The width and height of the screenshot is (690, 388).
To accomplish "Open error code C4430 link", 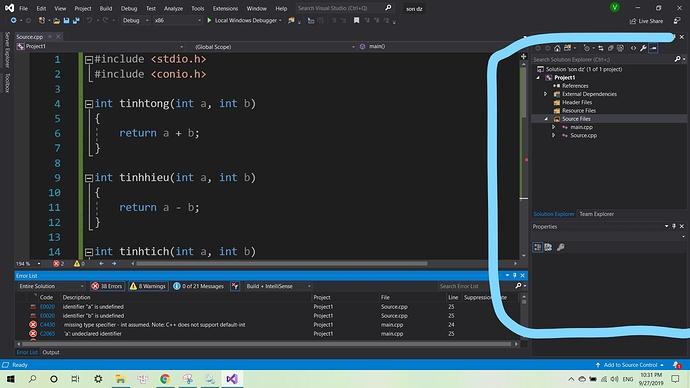I will tap(48, 325).
